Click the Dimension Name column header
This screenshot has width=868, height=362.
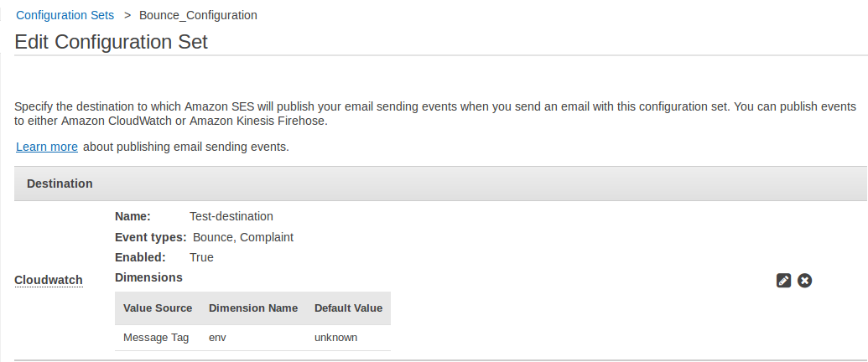pos(253,308)
